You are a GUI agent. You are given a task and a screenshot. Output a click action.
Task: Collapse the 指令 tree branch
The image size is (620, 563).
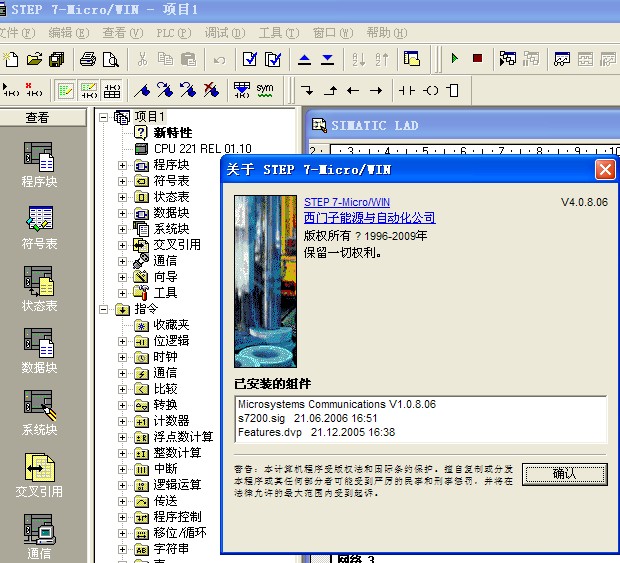[105, 309]
